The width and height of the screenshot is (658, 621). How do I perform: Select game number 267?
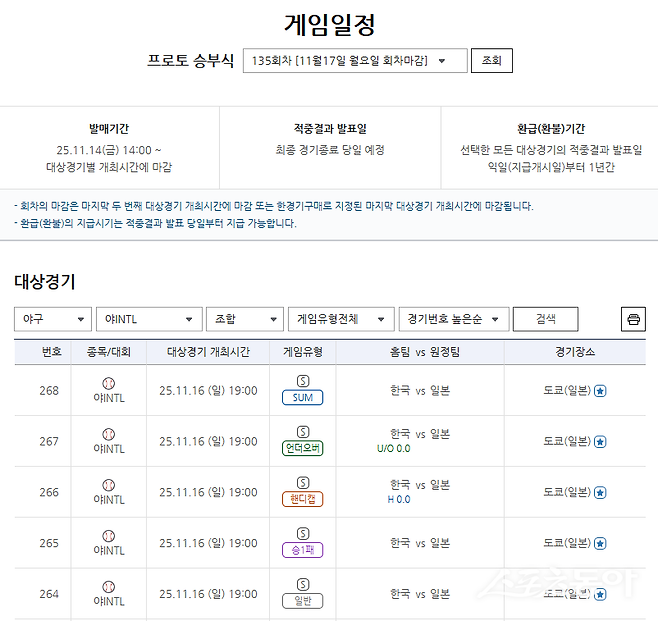click(x=49, y=441)
